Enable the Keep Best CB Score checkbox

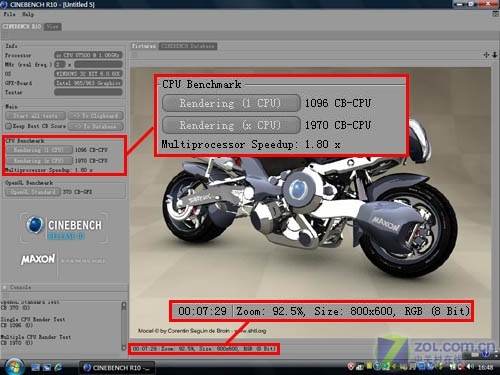[9, 126]
